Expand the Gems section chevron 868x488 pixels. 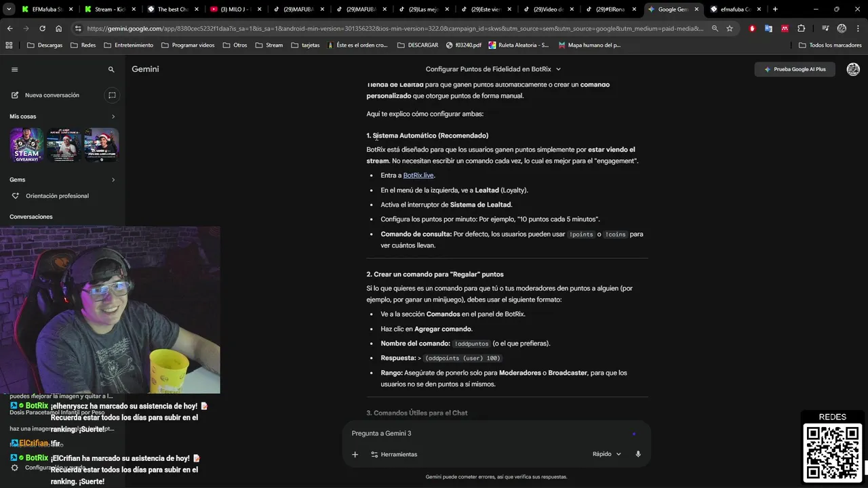[x=113, y=180]
